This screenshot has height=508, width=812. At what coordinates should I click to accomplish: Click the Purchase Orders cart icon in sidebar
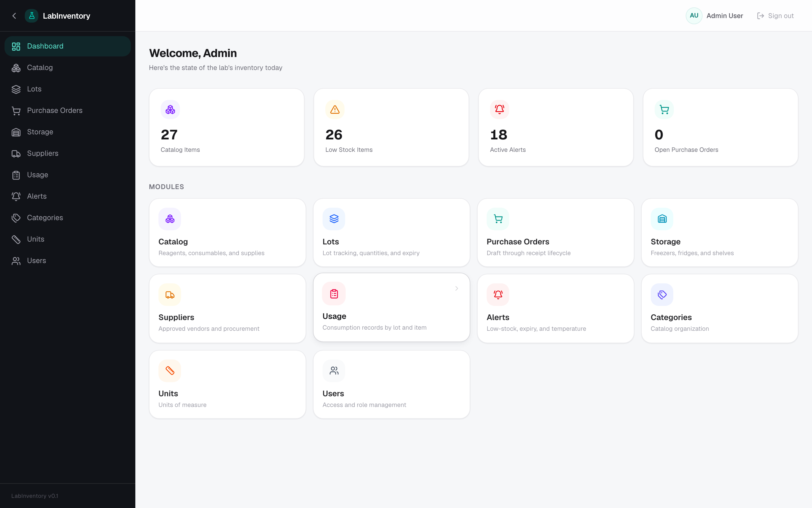16,111
